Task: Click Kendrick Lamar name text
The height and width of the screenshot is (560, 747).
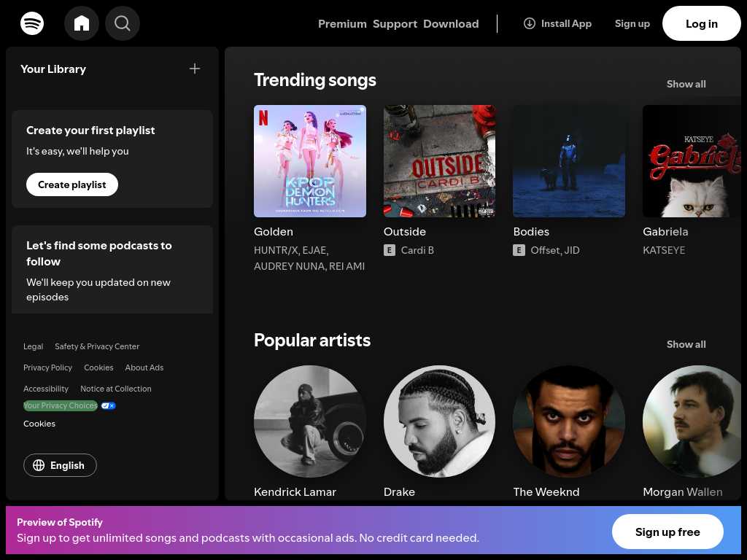Action: (x=295, y=492)
